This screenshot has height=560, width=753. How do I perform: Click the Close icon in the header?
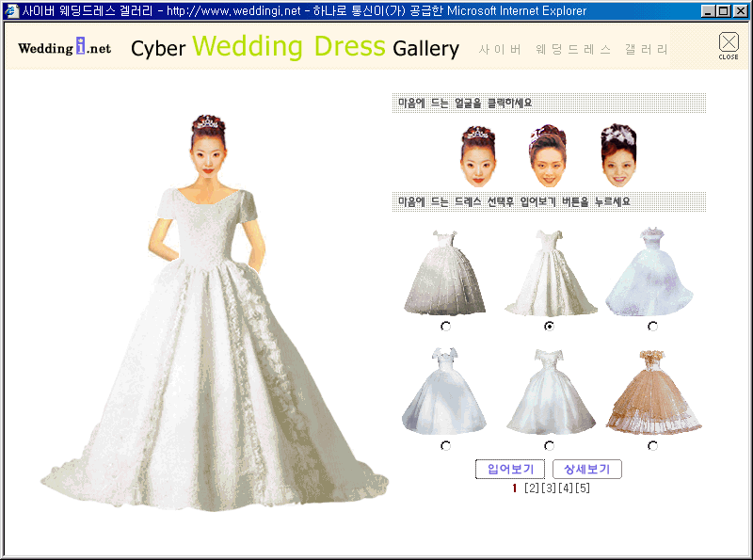tap(729, 44)
